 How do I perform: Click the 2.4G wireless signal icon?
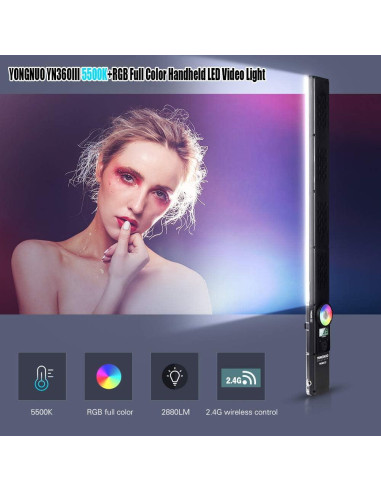coord(241,376)
